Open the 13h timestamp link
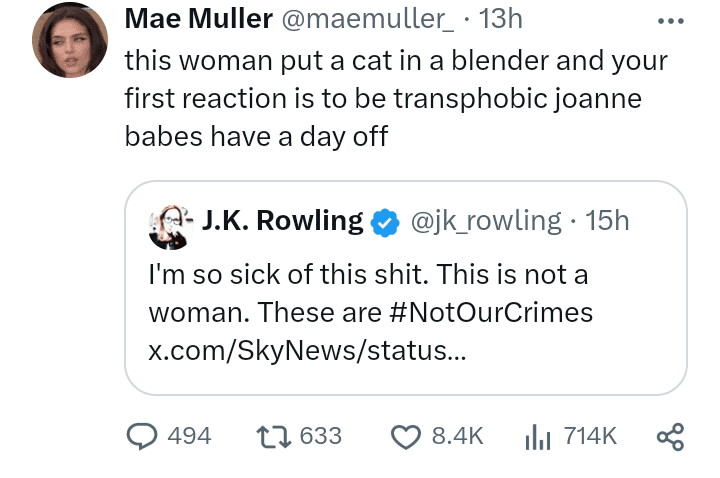The width and height of the screenshot is (720, 478). pyautogui.click(x=500, y=19)
